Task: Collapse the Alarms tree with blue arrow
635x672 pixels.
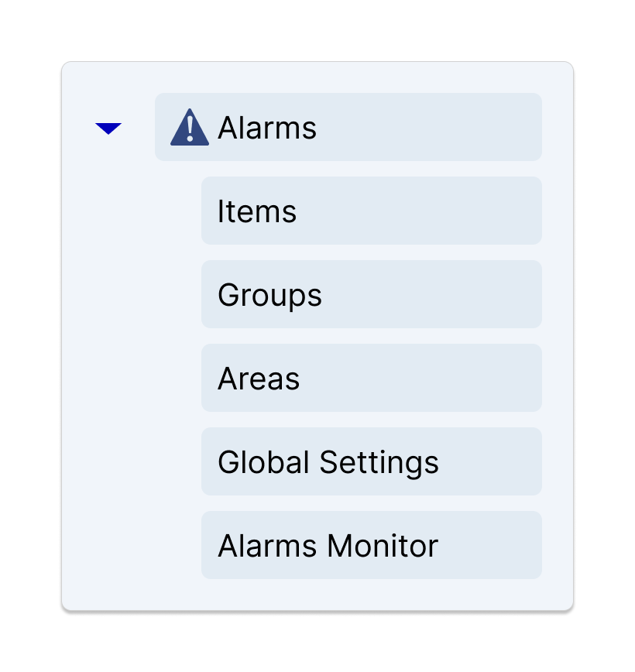Action: click(108, 129)
